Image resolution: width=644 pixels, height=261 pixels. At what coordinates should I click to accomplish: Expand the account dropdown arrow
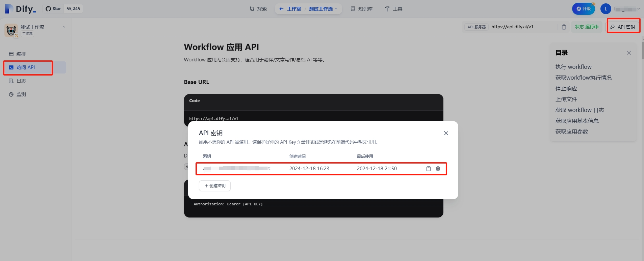click(x=638, y=9)
